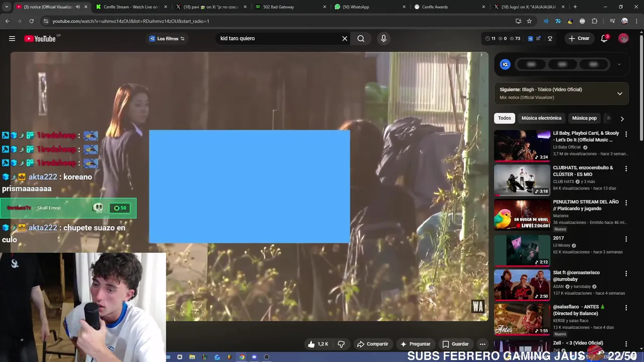This screenshot has width=644, height=362.
Task: Like the video with thumbs up
Action: (x=317, y=344)
